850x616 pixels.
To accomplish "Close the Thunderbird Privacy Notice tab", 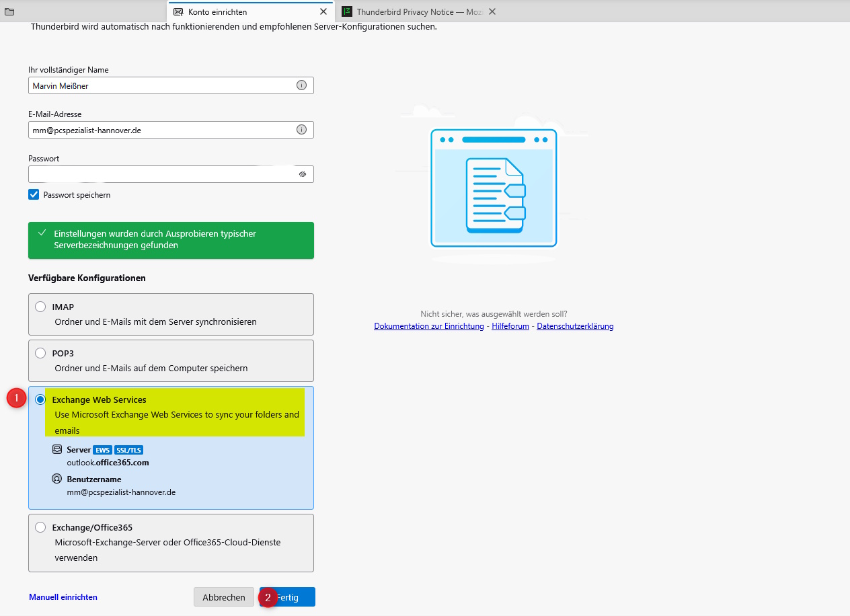I will (x=492, y=11).
